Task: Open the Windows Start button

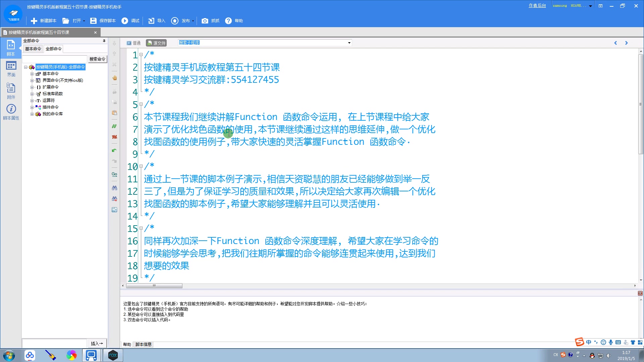Action: [x=9, y=355]
